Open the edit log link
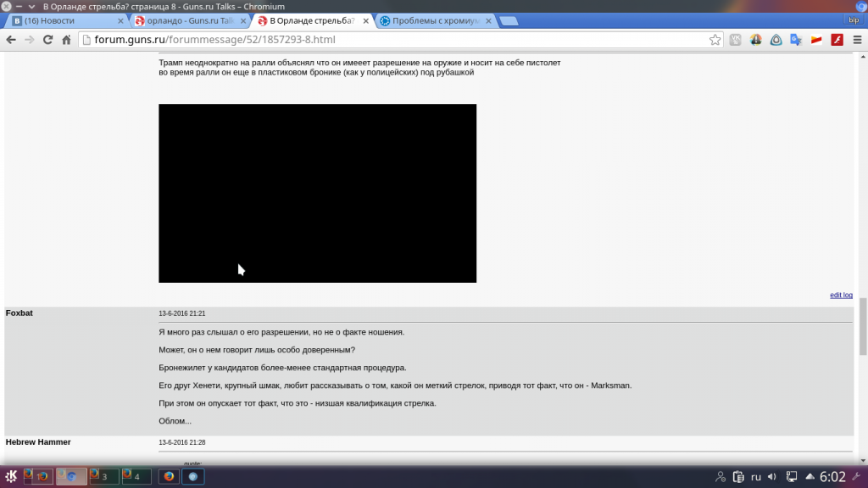The image size is (868, 488). tap(841, 295)
